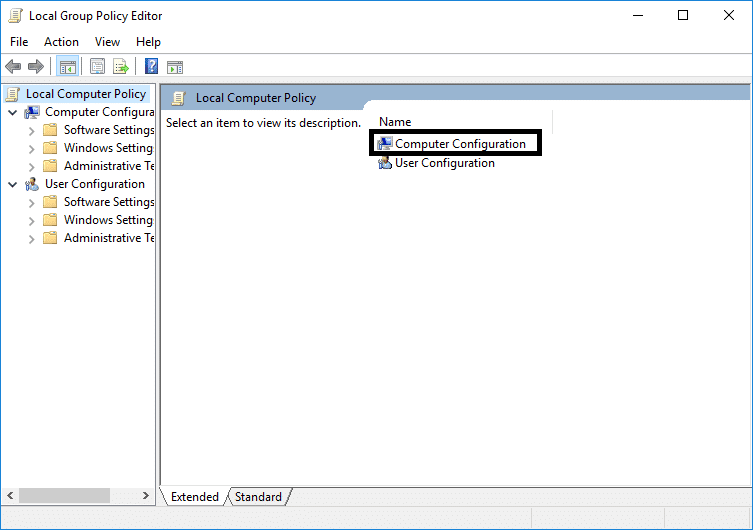This screenshot has height=530, width=753.
Task: Select User Configuration in the right pane list
Action: 445,163
